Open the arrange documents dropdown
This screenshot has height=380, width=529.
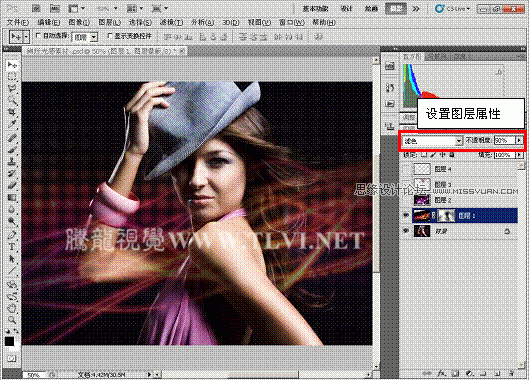tap(135, 8)
